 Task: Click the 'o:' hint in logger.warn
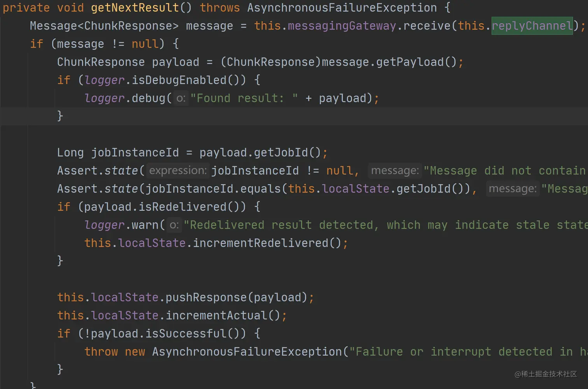pos(174,225)
